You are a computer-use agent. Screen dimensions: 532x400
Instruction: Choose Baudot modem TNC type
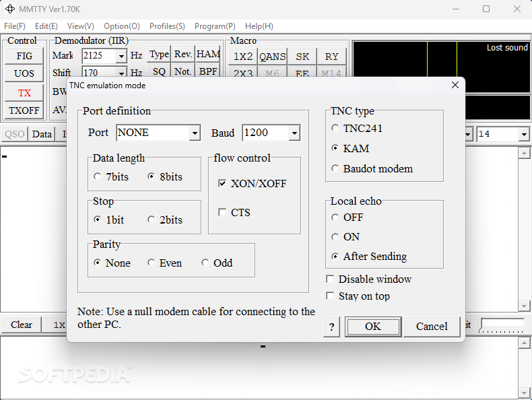372,168
